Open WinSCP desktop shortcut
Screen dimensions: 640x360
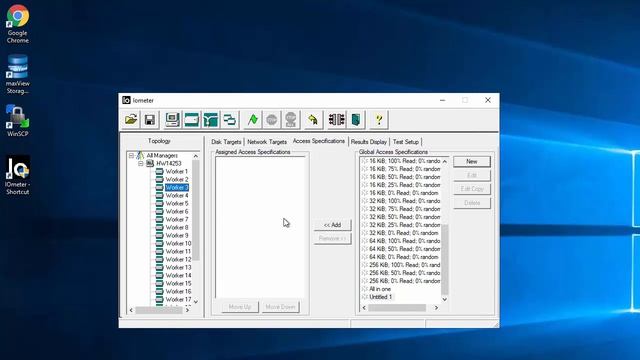click(18, 121)
